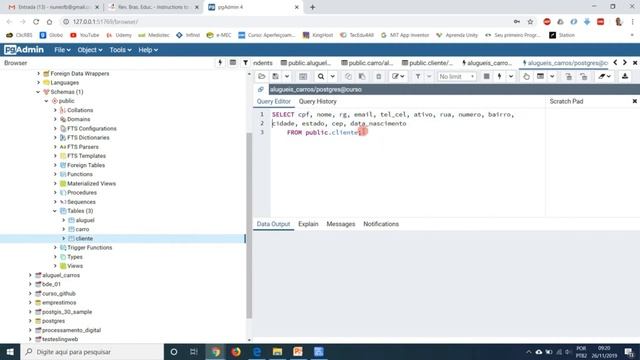Execute query with lightning bolt icon
640x360 pixels.
(500, 76)
